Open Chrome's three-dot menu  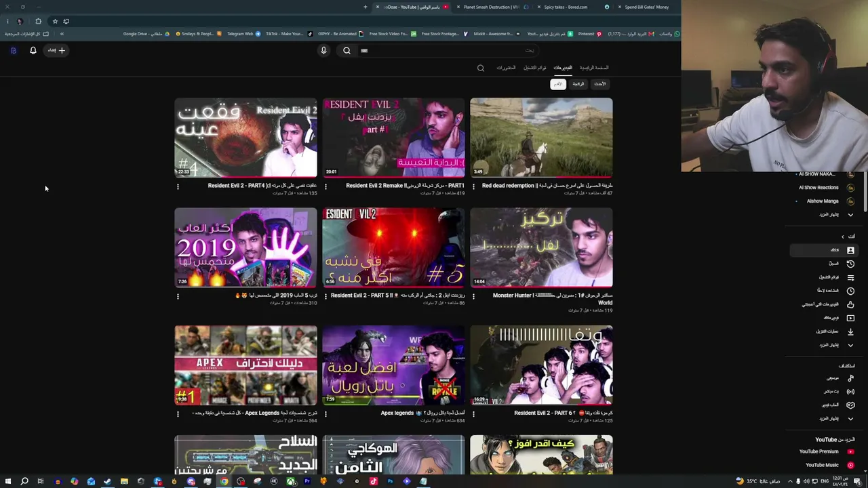click(x=7, y=21)
